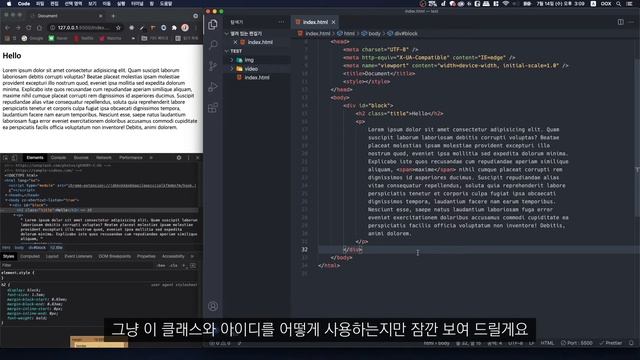Open the Extensions view icon
The image size is (640, 360).
(x=213, y=108)
